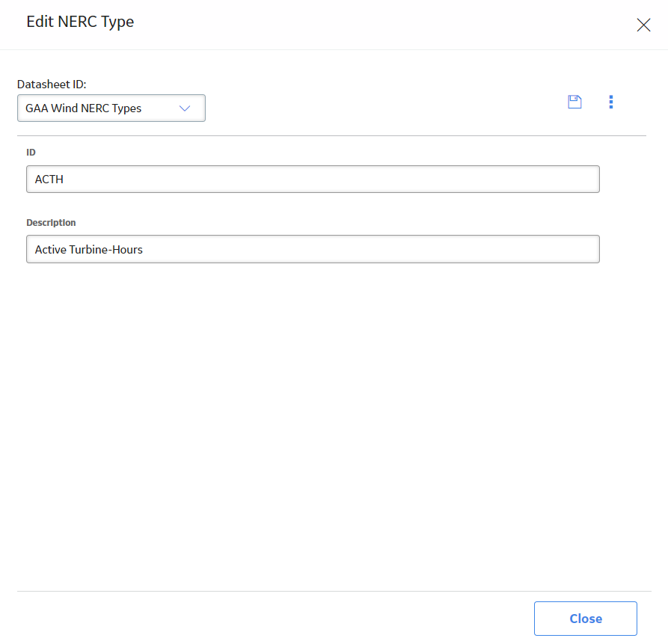Screen dimensions: 668x644
Task: Click the floppy disk icon
Action: 574,102
